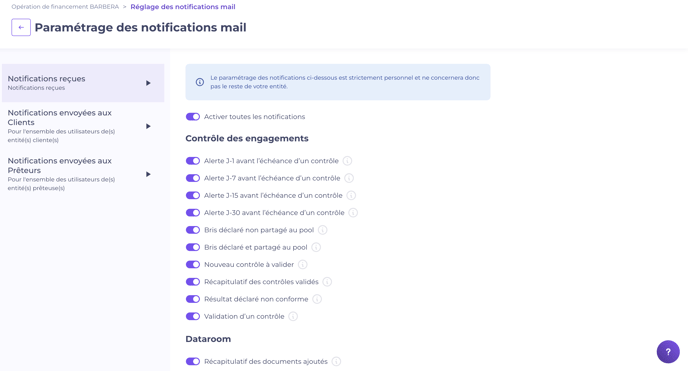
Task: Turn off Bris déclaré et partagé au pool
Action: (x=193, y=247)
